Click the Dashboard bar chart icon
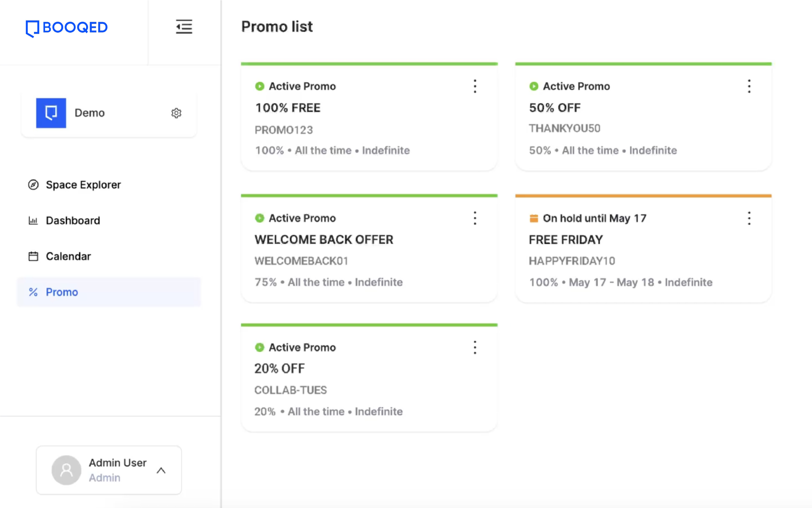 click(x=33, y=220)
